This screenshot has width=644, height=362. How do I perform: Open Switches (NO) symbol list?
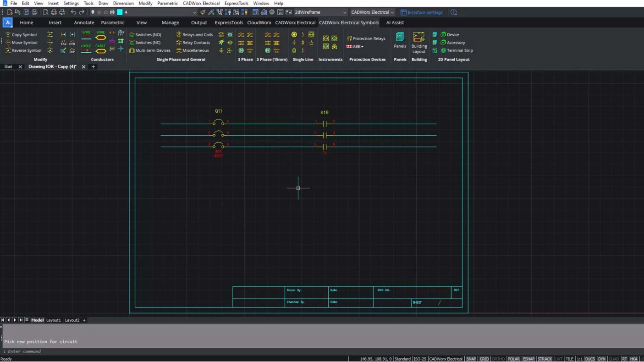coord(145,35)
